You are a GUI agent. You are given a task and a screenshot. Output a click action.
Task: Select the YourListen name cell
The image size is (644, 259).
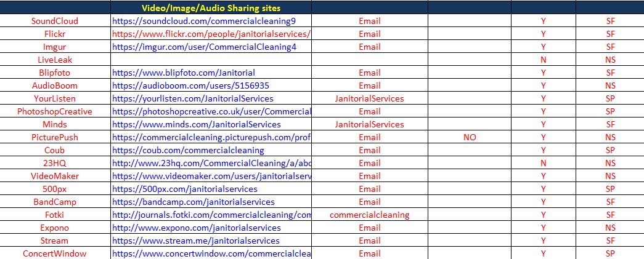55,98
